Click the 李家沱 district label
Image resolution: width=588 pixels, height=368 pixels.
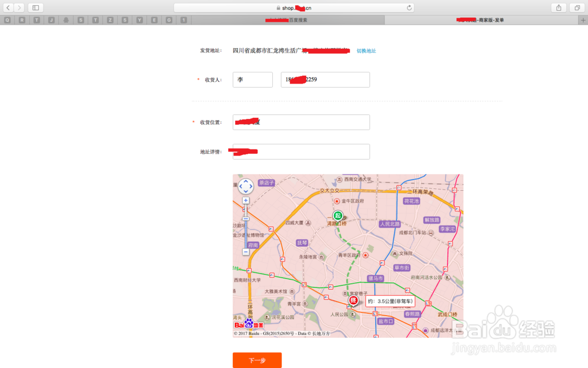(x=447, y=228)
